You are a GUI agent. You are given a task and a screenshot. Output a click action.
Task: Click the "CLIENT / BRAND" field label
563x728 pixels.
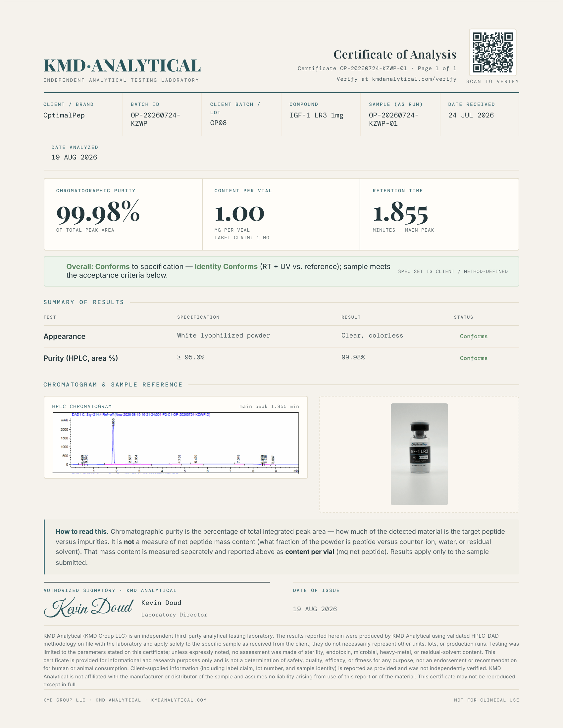click(x=68, y=104)
